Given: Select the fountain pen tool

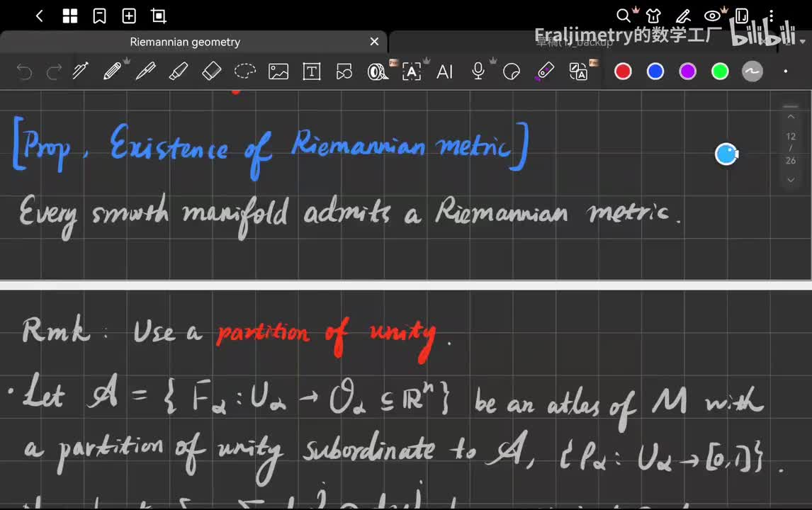Looking at the screenshot, I should (x=80, y=71).
